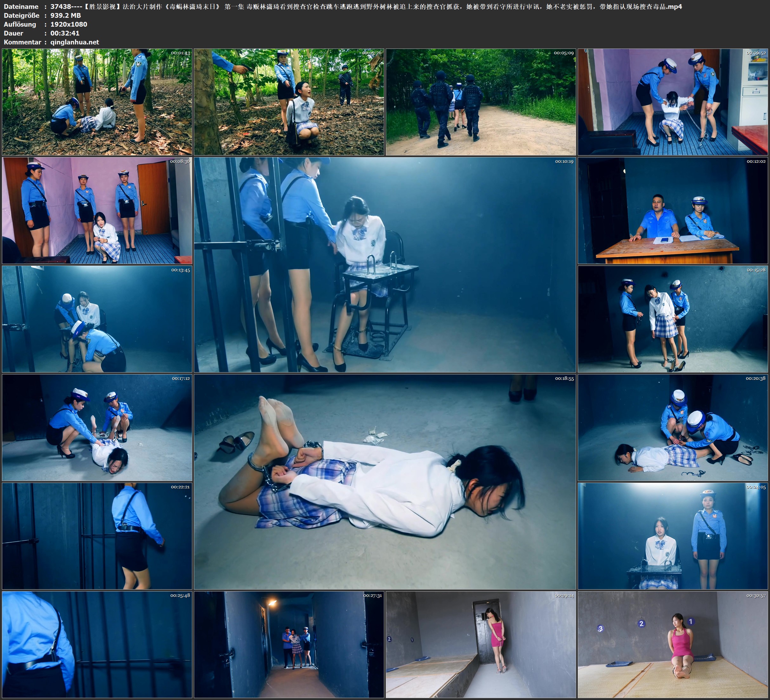Select the frame at 00:03:26
Image resolution: width=770 pixels, height=700 pixels.
(x=289, y=102)
